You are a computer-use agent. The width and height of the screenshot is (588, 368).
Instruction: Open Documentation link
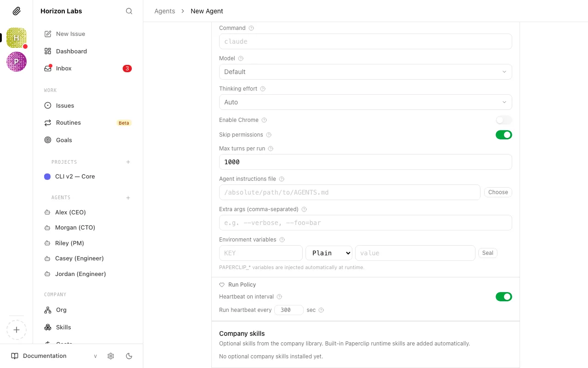click(45, 356)
